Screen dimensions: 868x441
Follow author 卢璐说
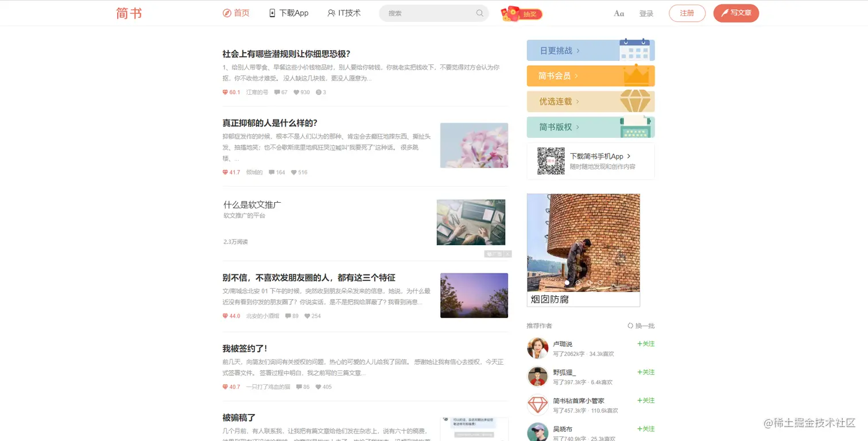(646, 344)
